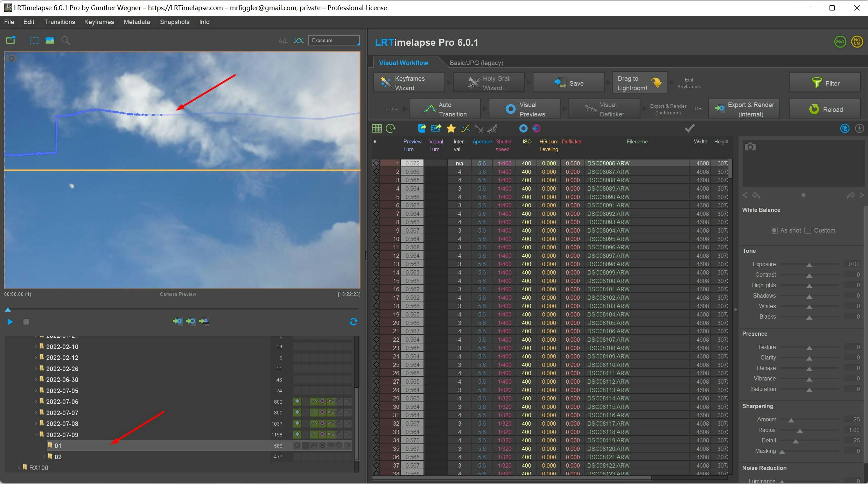Click the green Mv2 badge icon
Viewport: 868px width, 484px height.
[x=840, y=42]
